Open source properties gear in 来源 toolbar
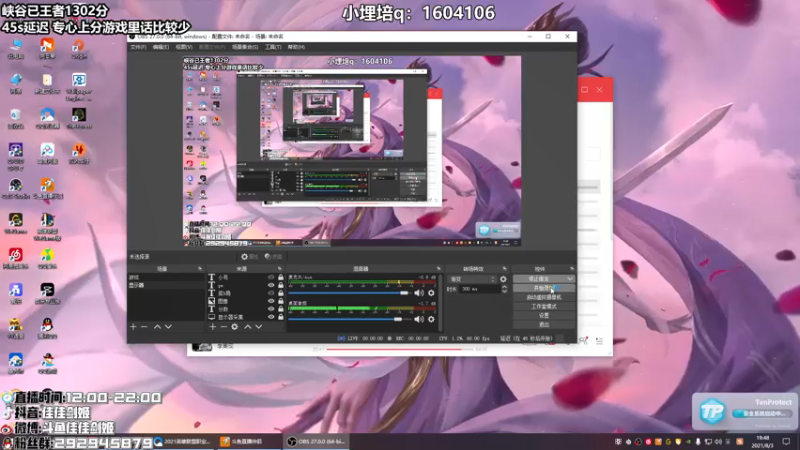Screen dimensions: 800x450 click(x=235, y=327)
